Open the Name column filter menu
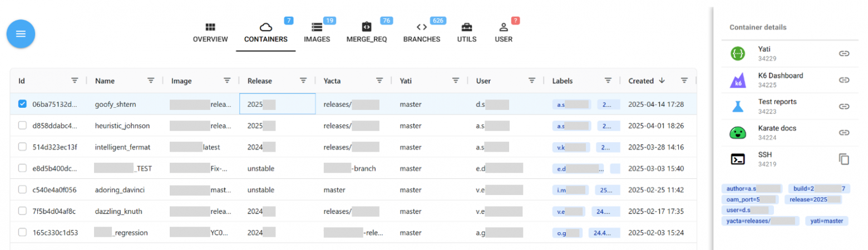The height and width of the screenshot is (250, 868). click(x=151, y=81)
